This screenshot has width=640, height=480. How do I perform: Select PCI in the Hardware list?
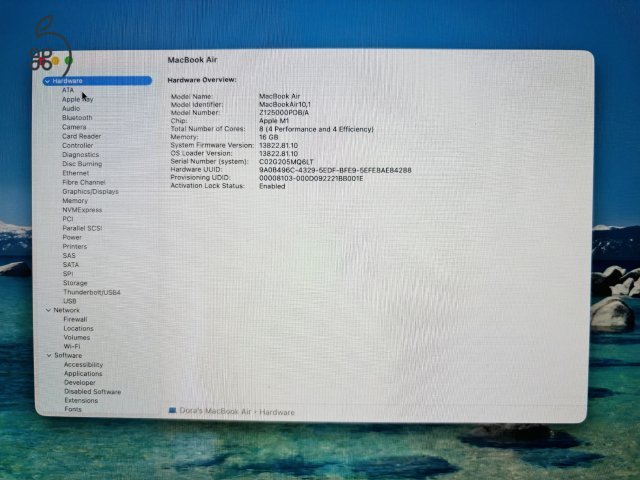[x=68, y=219]
